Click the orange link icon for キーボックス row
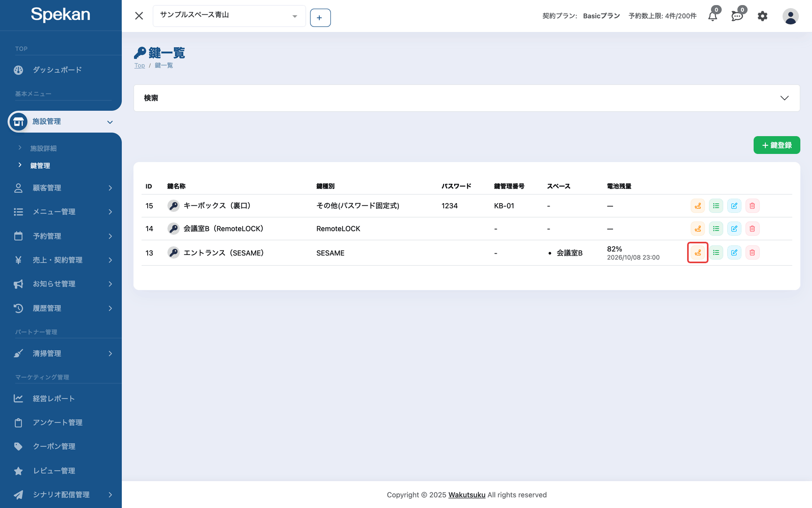This screenshot has width=812, height=508. pos(698,206)
